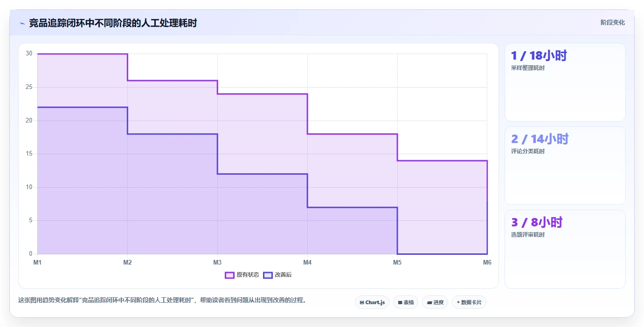Click the y-axis value 15

point(29,154)
